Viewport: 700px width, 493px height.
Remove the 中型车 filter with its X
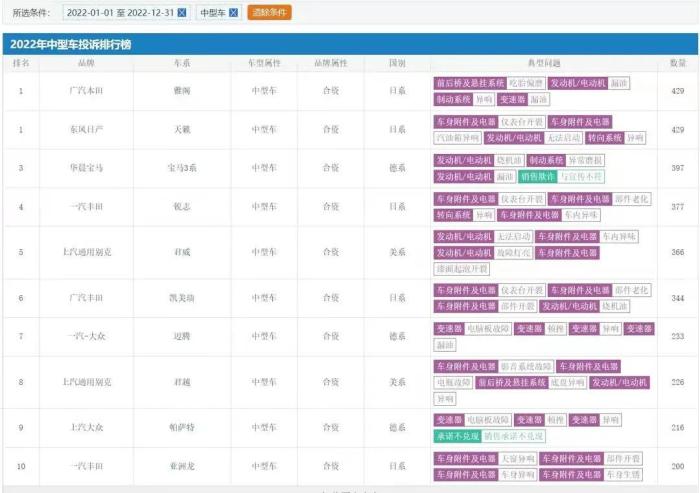[x=233, y=13]
